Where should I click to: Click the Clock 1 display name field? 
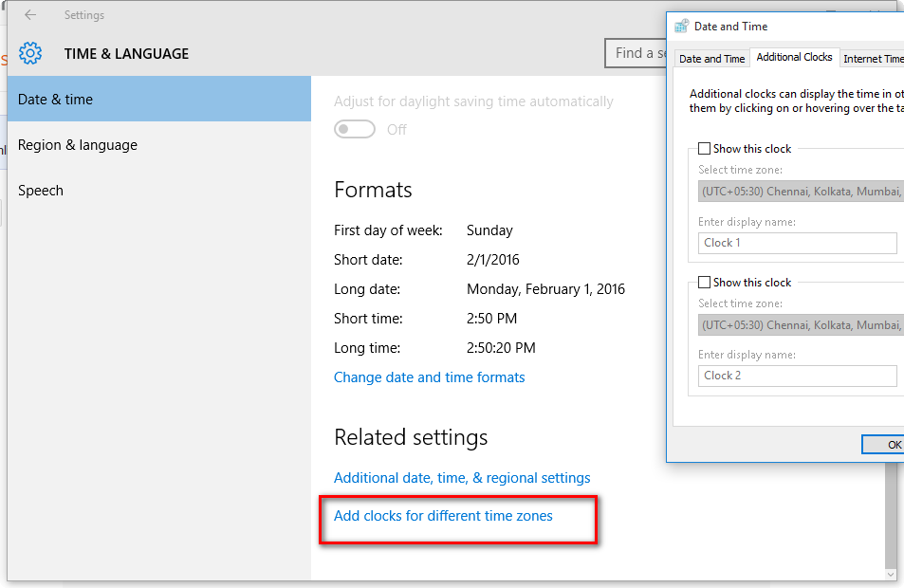(x=797, y=243)
